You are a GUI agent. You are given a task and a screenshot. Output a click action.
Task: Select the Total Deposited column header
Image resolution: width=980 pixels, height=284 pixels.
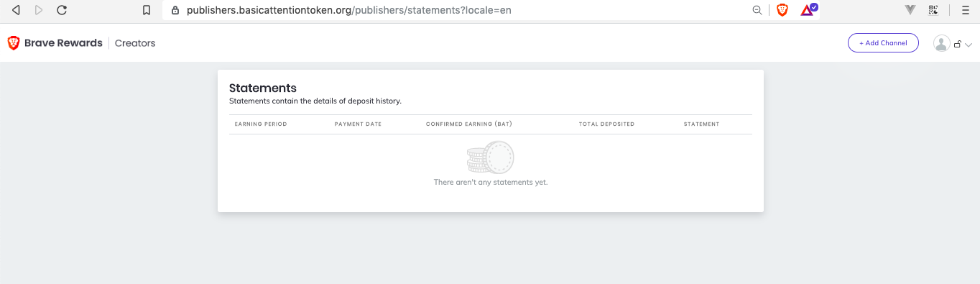click(x=606, y=124)
